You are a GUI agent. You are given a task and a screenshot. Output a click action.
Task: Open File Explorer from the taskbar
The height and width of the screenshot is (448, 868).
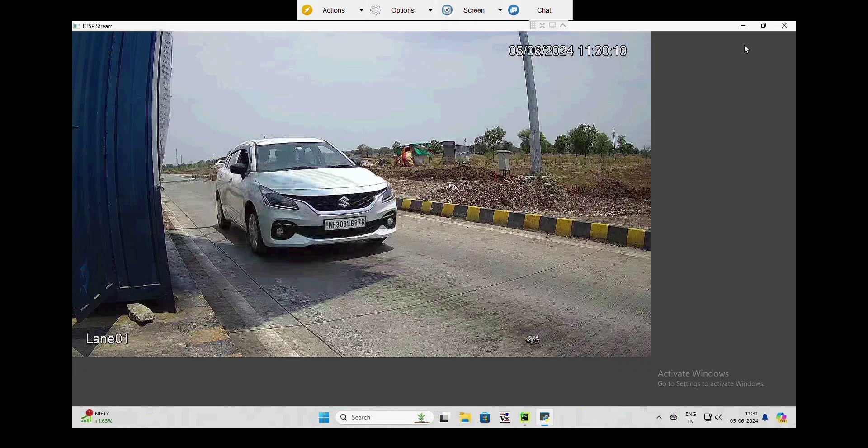465,418
